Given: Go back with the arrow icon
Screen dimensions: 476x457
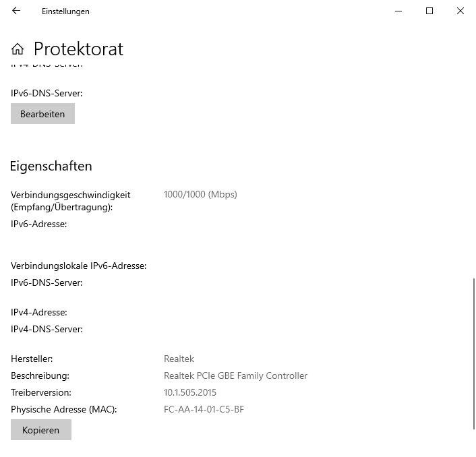Looking at the screenshot, I should tap(16, 11).
